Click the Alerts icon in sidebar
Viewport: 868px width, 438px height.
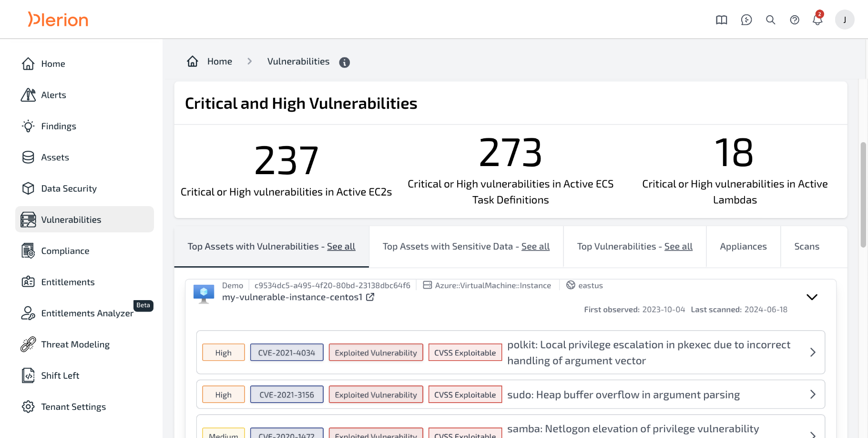point(28,95)
